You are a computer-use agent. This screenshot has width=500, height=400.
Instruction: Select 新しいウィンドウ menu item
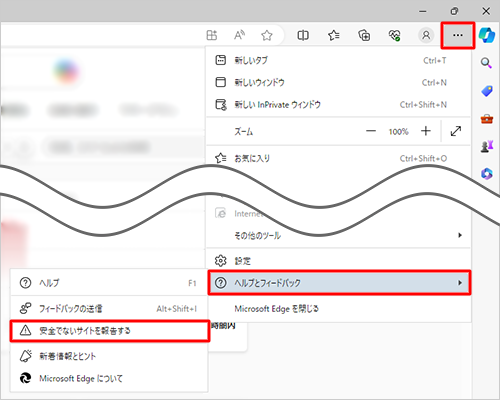pyautogui.click(x=338, y=82)
